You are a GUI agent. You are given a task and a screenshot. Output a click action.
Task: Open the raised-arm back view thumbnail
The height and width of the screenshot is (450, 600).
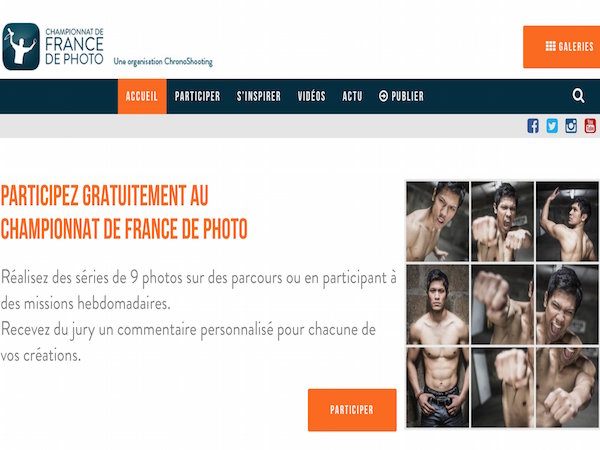[x=567, y=222]
